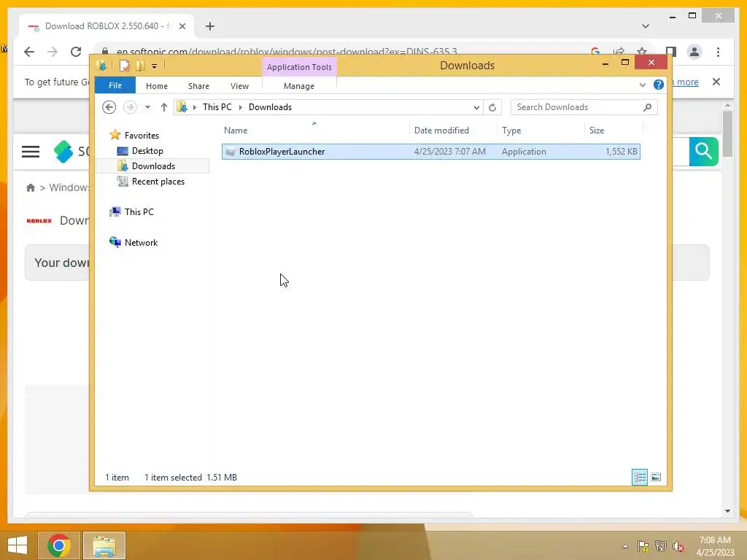Image resolution: width=747 pixels, height=560 pixels.
Task: Select This PC in navigation pane
Action: pos(139,212)
